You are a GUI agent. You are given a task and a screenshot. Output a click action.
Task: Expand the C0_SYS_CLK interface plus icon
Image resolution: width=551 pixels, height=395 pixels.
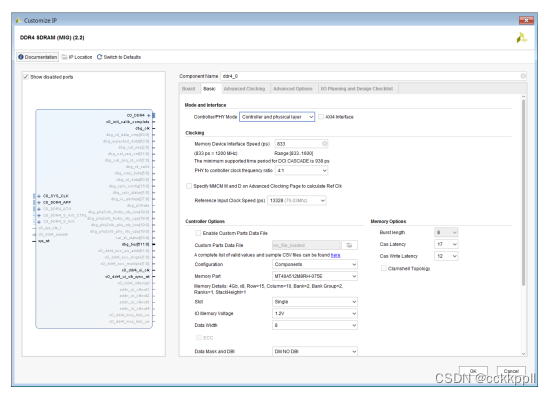pos(39,196)
